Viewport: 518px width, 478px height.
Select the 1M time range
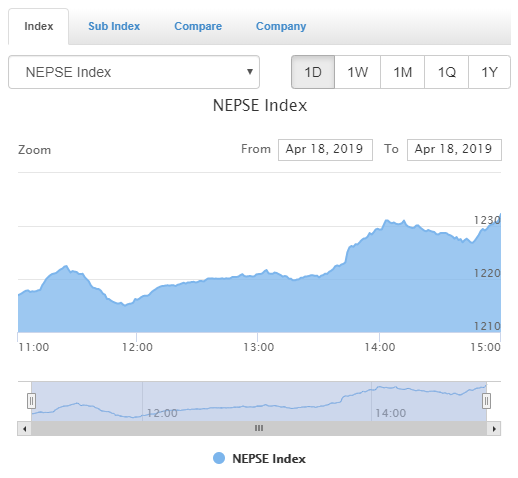point(403,72)
